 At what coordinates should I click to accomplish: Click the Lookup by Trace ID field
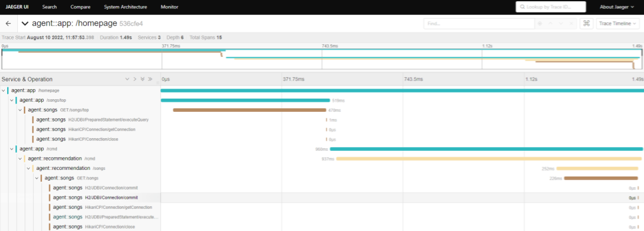pyautogui.click(x=551, y=7)
